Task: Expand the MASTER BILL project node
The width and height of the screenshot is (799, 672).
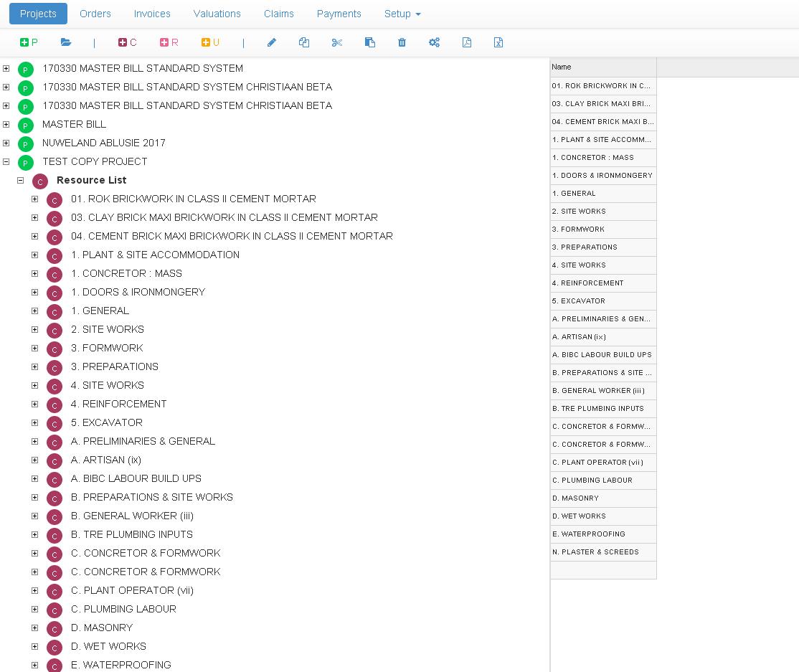Action: [x=6, y=124]
